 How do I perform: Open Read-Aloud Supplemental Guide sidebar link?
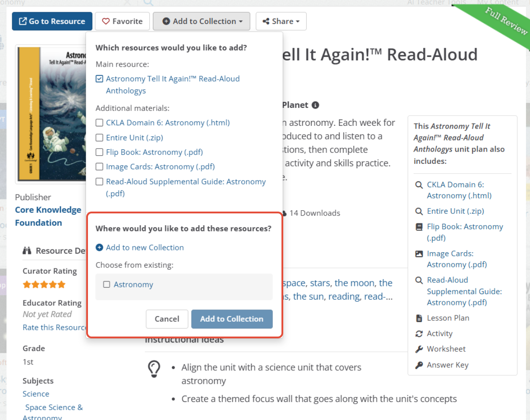(x=464, y=291)
